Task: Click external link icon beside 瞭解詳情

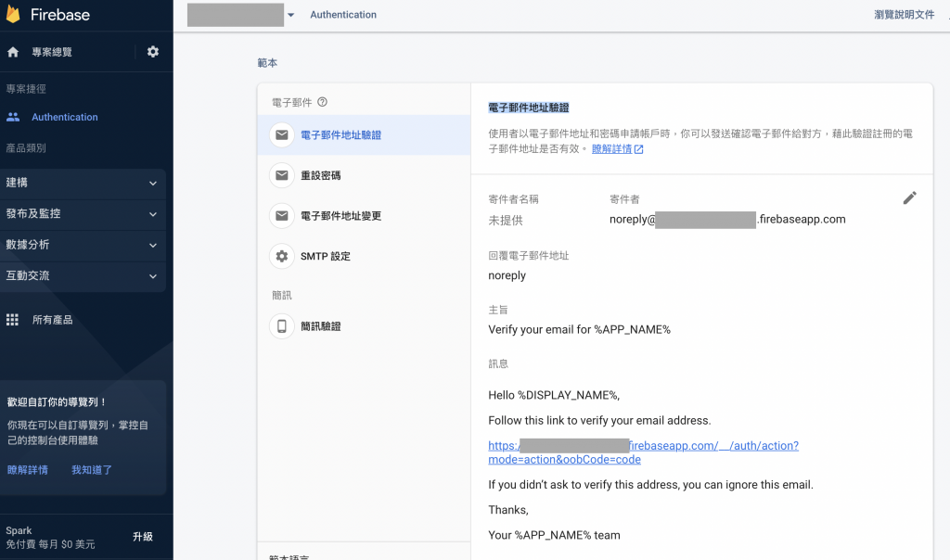Action: click(638, 149)
